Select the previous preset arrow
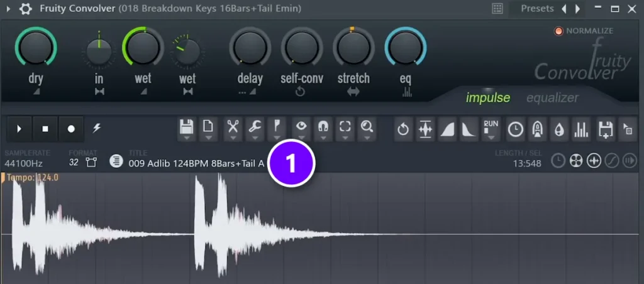 point(564,9)
